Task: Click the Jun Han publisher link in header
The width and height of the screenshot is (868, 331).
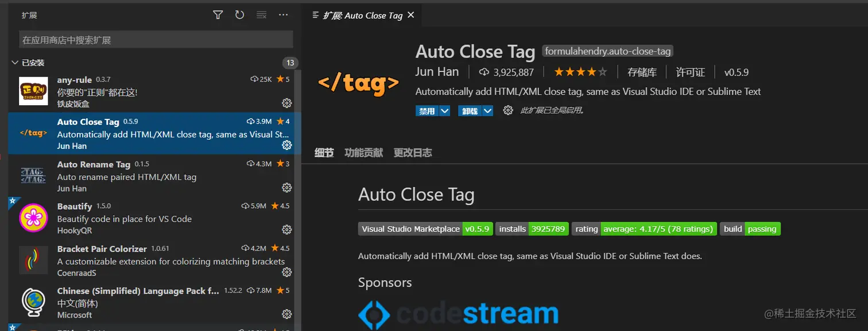Action: pyautogui.click(x=437, y=72)
